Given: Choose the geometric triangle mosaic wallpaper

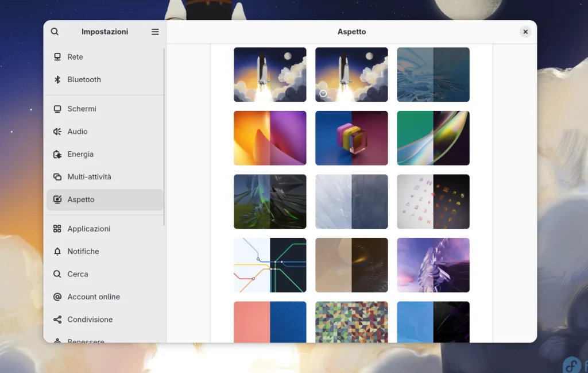Looking at the screenshot, I should tap(351, 321).
